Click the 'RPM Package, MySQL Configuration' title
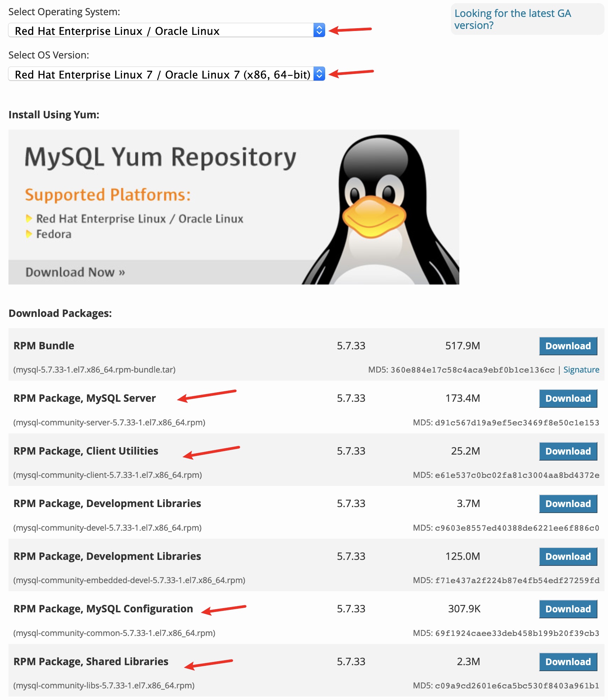The width and height of the screenshot is (608, 700). (103, 609)
